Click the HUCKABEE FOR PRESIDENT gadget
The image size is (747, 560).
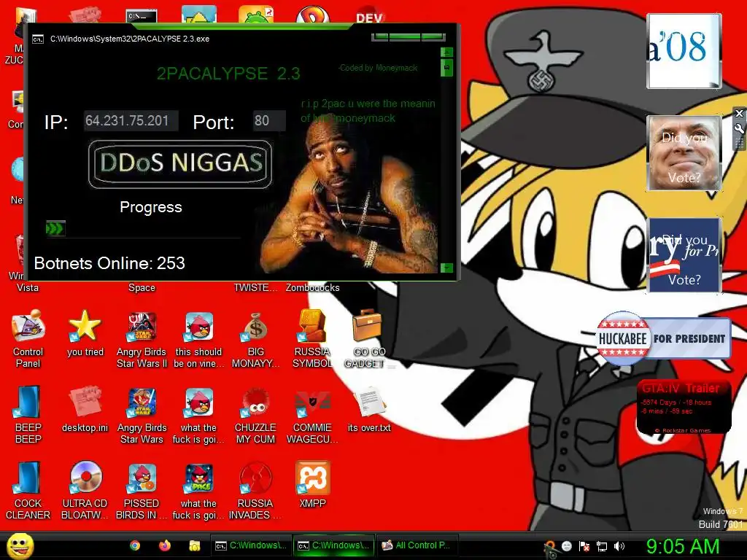tap(663, 338)
